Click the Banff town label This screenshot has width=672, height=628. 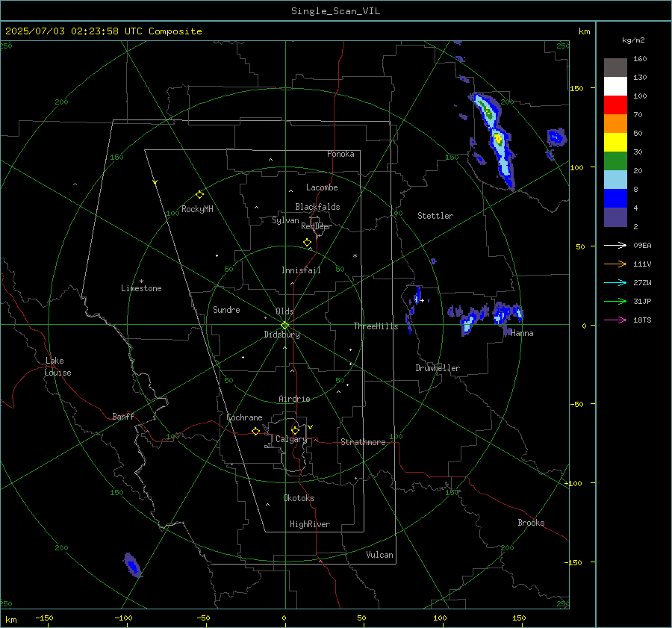(123, 417)
